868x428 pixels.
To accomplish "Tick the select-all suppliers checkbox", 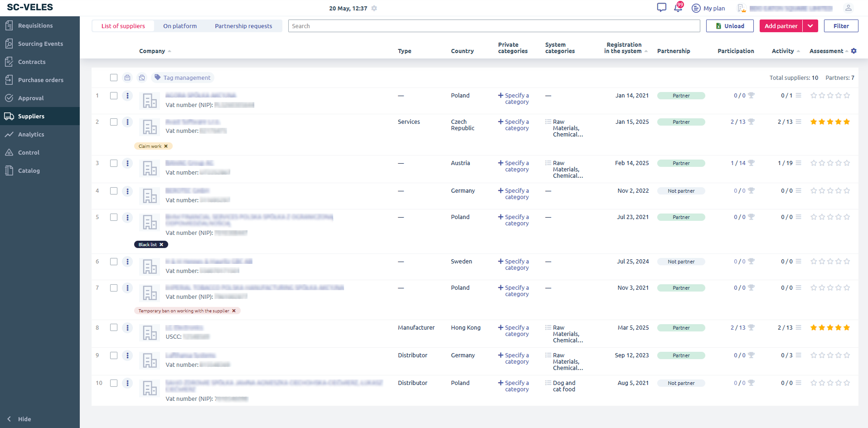I will click(114, 78).
